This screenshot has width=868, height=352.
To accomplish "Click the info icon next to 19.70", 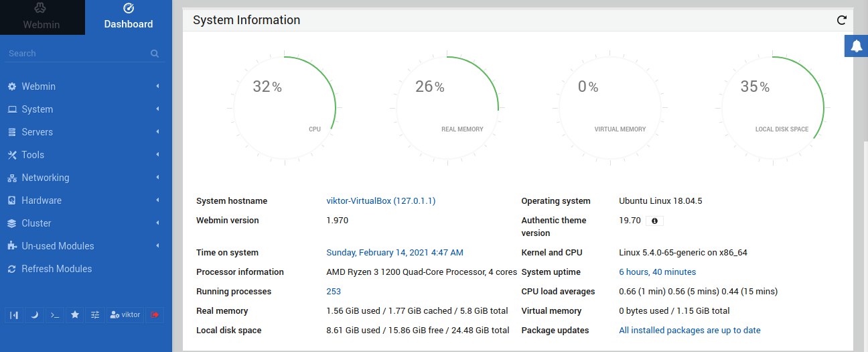I will click(654, 221).
